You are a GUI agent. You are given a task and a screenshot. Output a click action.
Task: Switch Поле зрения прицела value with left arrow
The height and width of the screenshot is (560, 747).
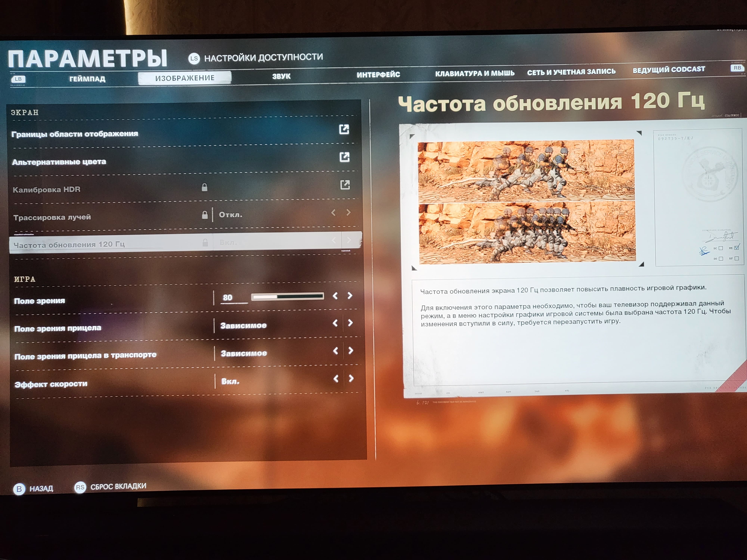335,323
